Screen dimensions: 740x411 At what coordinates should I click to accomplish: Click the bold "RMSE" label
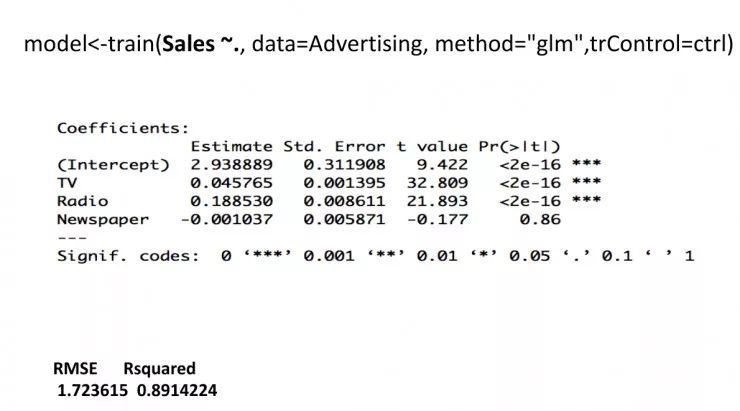click(76, 368)
